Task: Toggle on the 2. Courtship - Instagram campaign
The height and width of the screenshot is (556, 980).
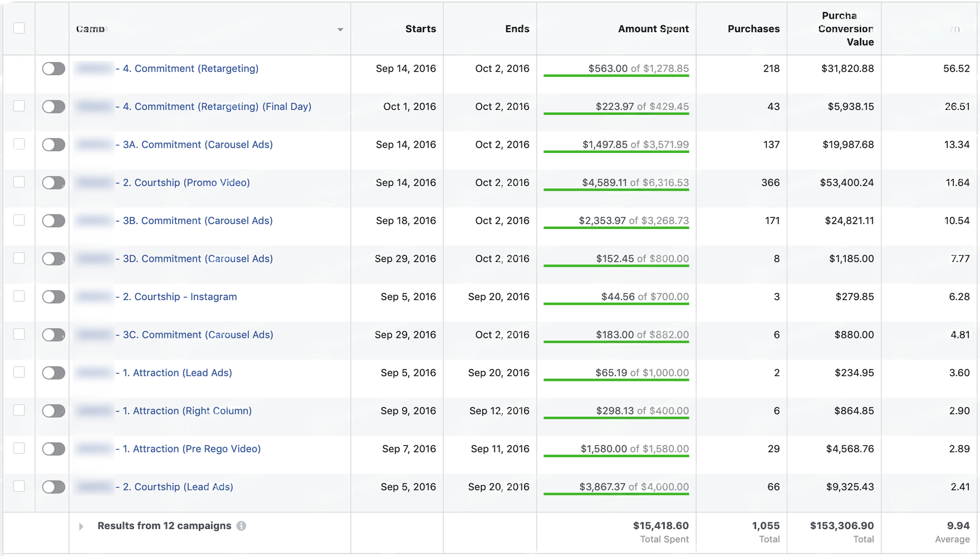Action: pyautogui.click(x=54, y=297)
